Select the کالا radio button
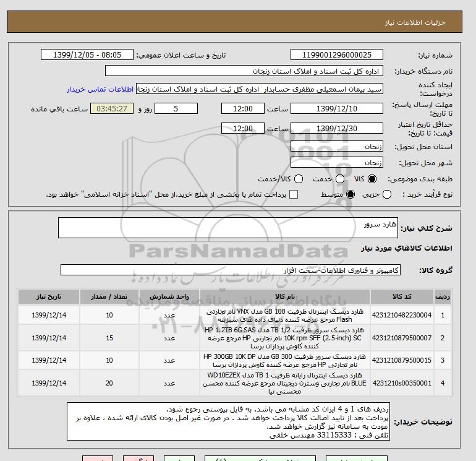The width and height of the screenshot is (476, 461). point(372,179)
